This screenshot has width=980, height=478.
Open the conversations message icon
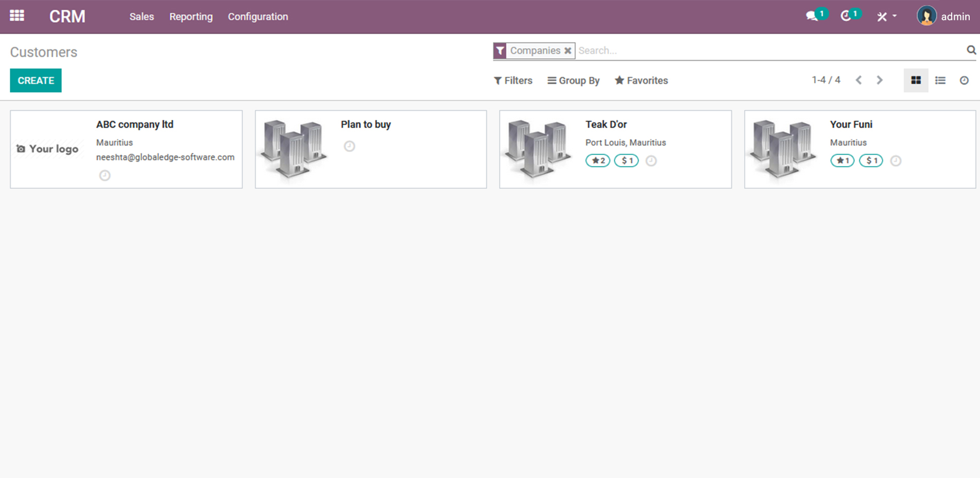(x=812, y=16)
